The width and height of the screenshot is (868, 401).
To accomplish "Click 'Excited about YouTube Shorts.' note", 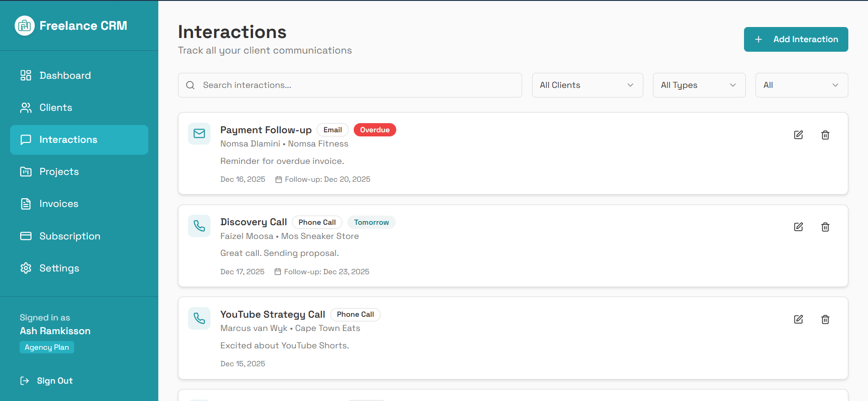I will tap(285, 346).
